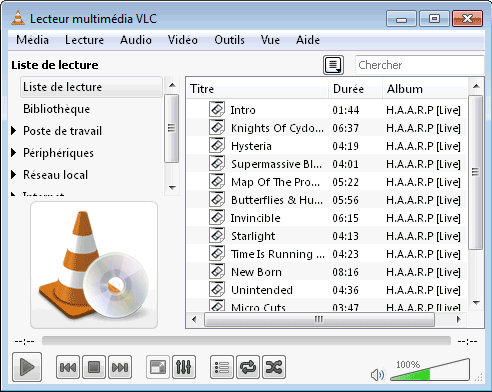The image size is (492, 392).
Task: Click playlist horizontal scrollbar left arrow
Action: tap(194, 319)
